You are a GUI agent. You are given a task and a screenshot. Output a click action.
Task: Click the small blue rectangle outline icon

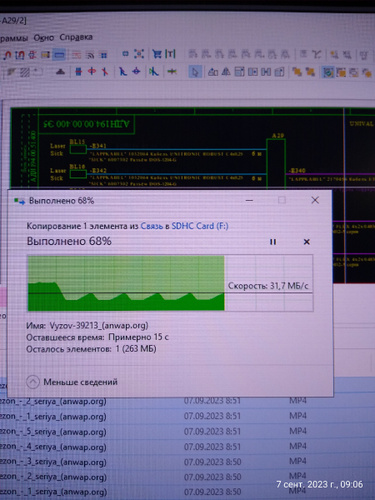125,54
